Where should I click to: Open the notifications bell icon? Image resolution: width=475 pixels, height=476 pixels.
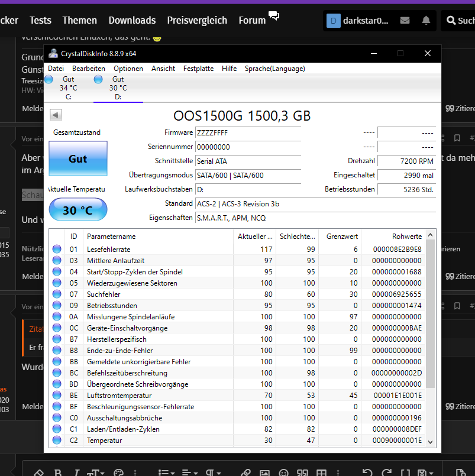pyautogui.click(x=426, y=20)
